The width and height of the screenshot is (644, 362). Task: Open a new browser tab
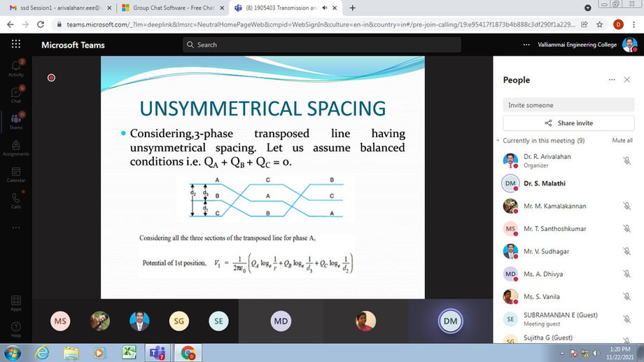[x=352, y=8]
